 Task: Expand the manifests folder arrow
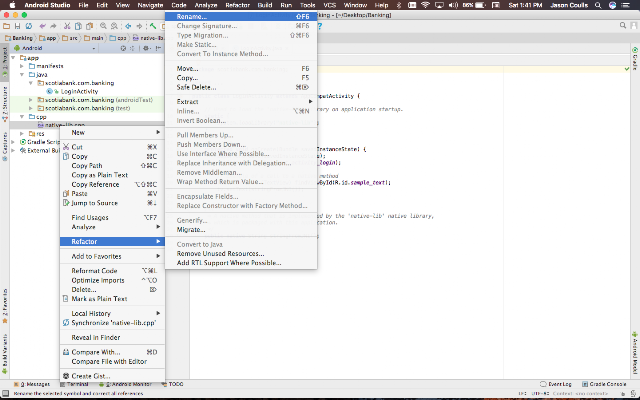coord(22,66)
